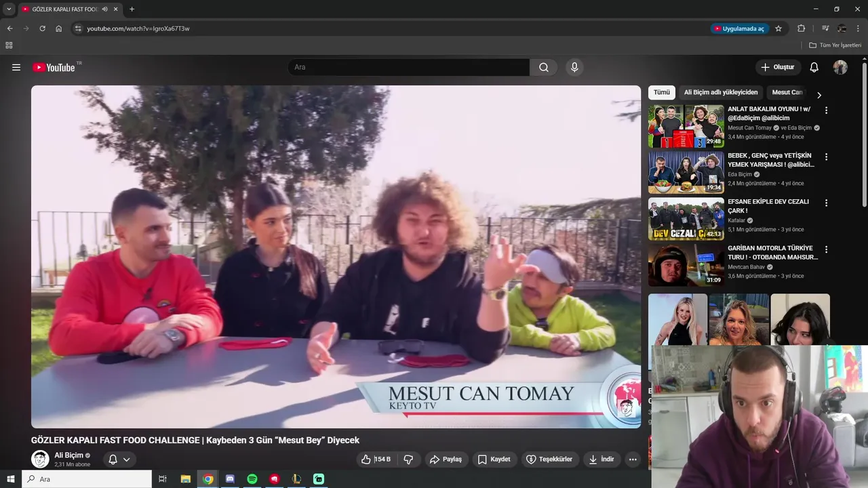Click the Teşekkürler button
Image resolution: width=868 pixels, height=488 pixels.
550,460
